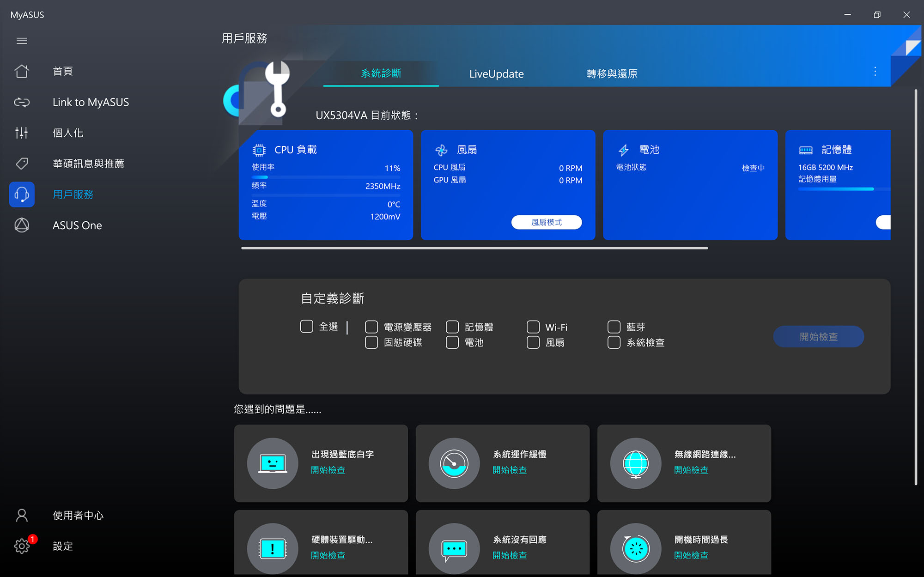Click the 1200mV voltage value
Image resolution: width=924 pixels, height=577 pixels.
(385, 217)
